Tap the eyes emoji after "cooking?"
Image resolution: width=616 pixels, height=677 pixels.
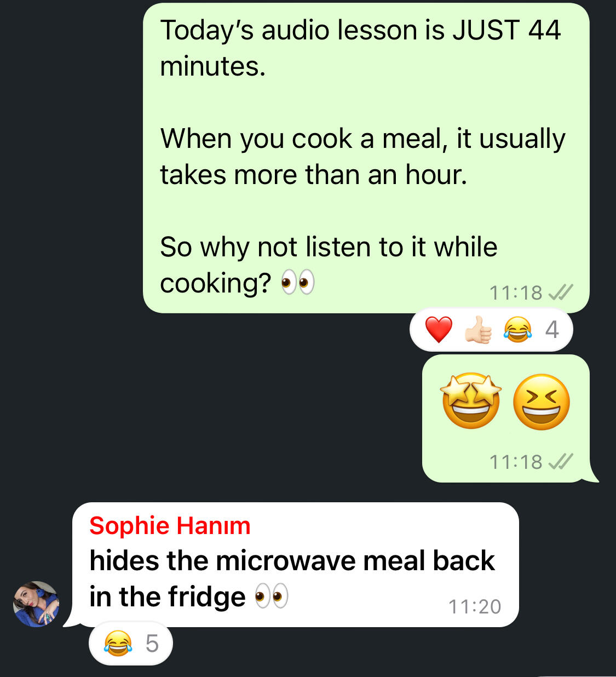point(298,282)
